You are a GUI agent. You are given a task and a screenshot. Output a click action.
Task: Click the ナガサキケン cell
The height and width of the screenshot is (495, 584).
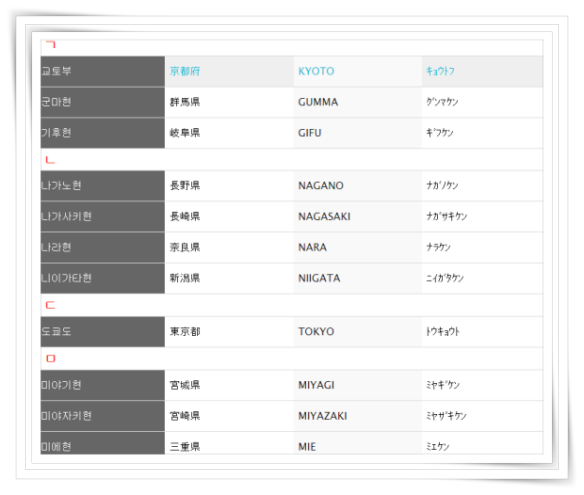[482, 216]
